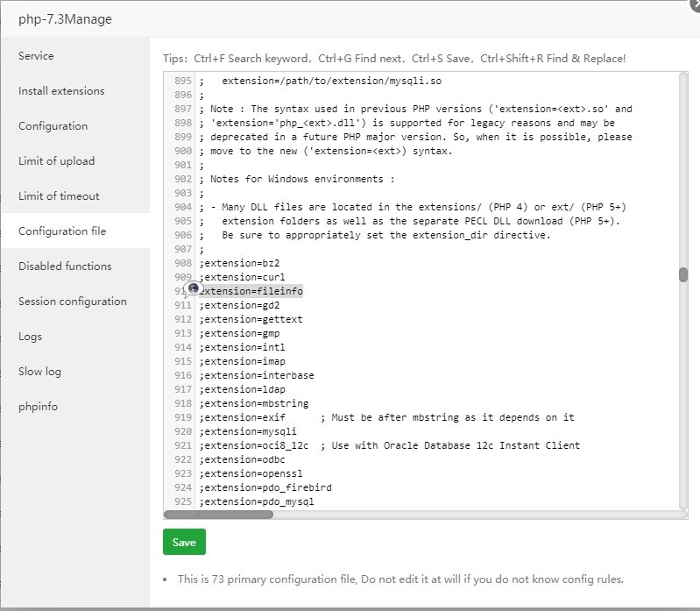The width and height of the screenshot is (700, 611).
Task: Select the Configuration file tab
Action: [x=62, y=231]
